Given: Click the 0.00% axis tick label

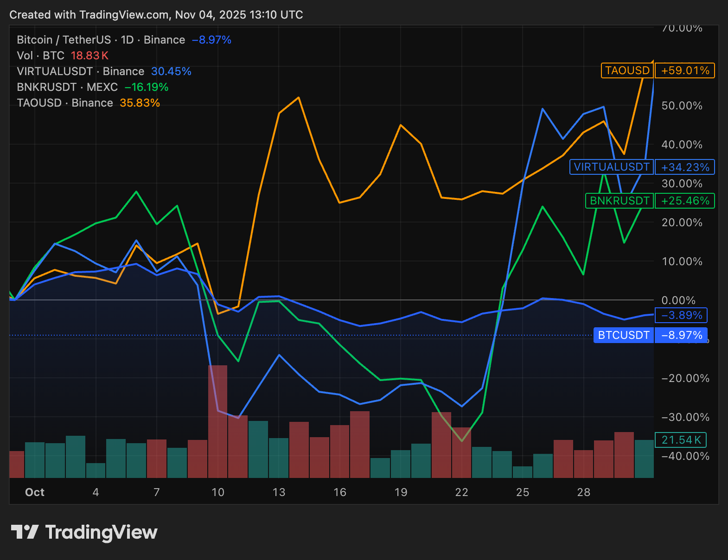Looking at the screenshot, I should pyautogui.click(x=678, y=300).
